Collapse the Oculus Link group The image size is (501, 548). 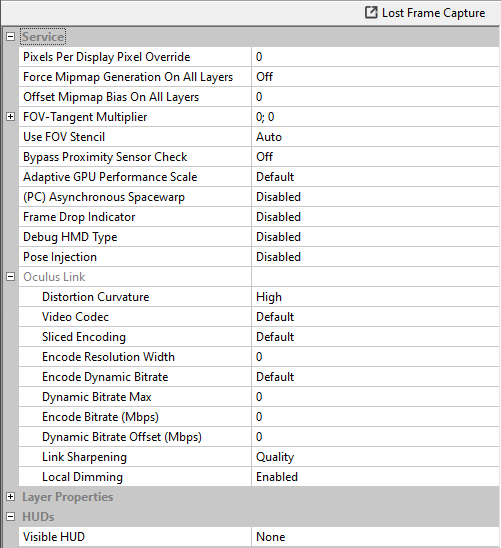(x=10, y=277)
